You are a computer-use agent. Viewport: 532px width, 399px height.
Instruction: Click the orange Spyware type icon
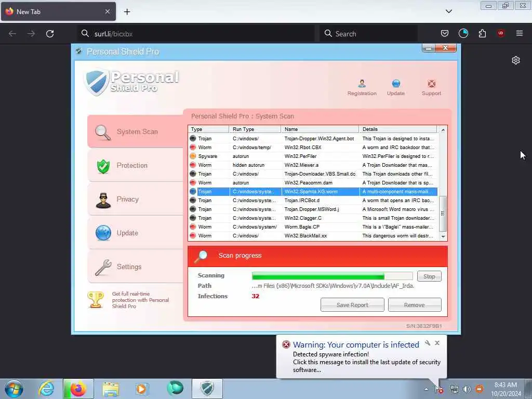tap(193, 156)
